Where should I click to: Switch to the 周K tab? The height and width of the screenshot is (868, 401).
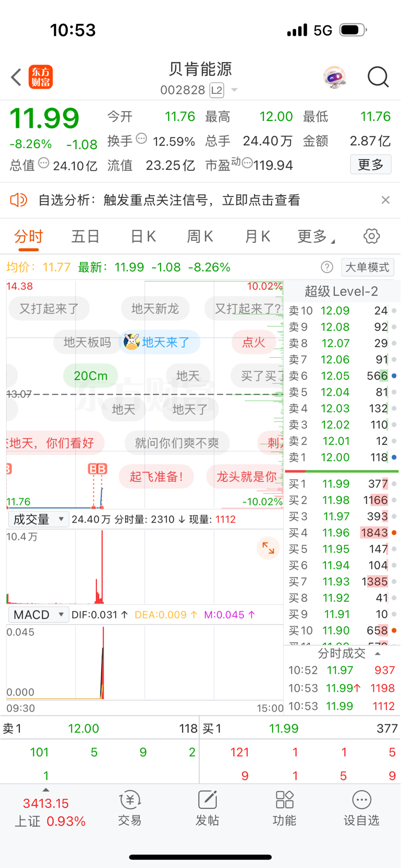(x=200, y=237)
